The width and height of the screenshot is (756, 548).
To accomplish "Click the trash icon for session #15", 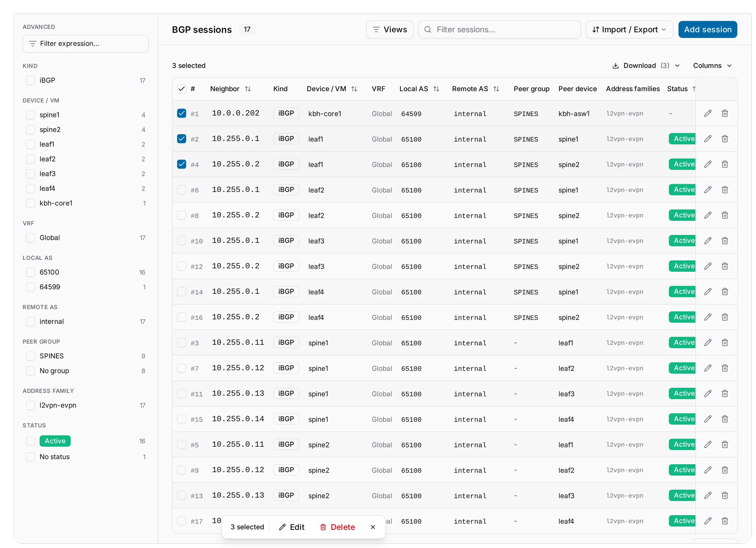I will point(725,419).
